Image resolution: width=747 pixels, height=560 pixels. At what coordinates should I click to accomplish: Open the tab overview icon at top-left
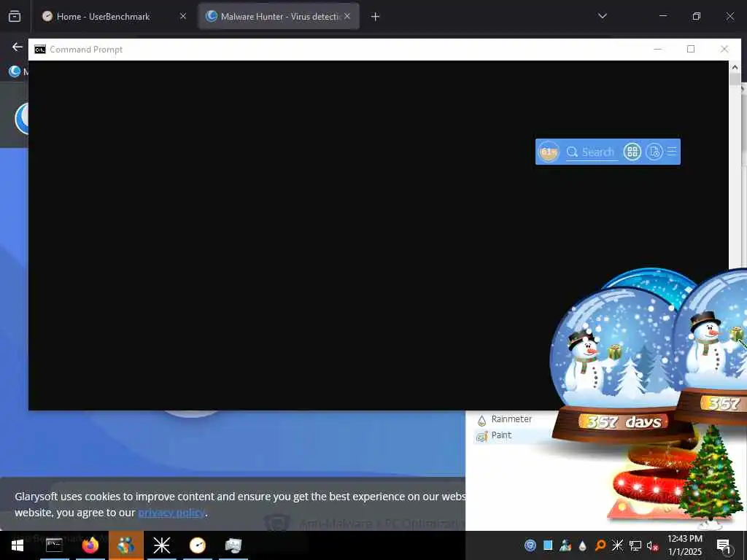(15, 16)
